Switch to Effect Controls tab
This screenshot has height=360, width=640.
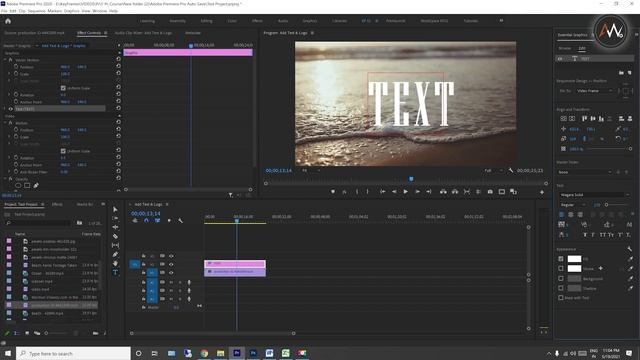pyautogui.click(x=89, y=33)
